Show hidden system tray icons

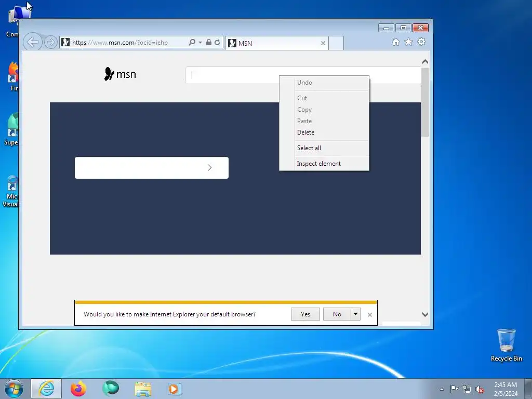(442, 389)
